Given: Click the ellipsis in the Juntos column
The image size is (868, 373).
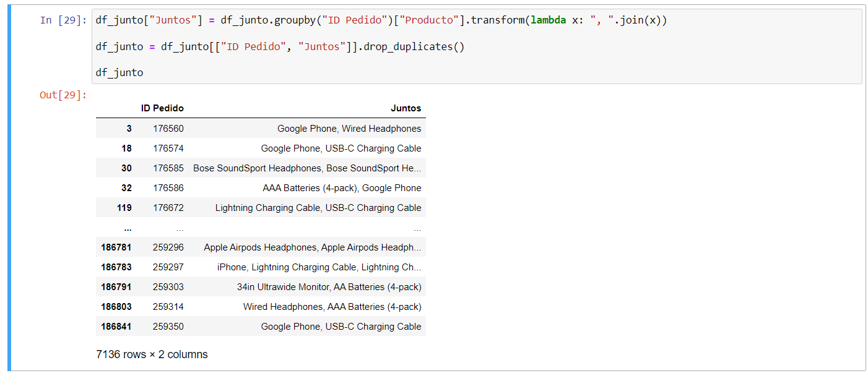Looking at the screenshot, I should point(417,228).
